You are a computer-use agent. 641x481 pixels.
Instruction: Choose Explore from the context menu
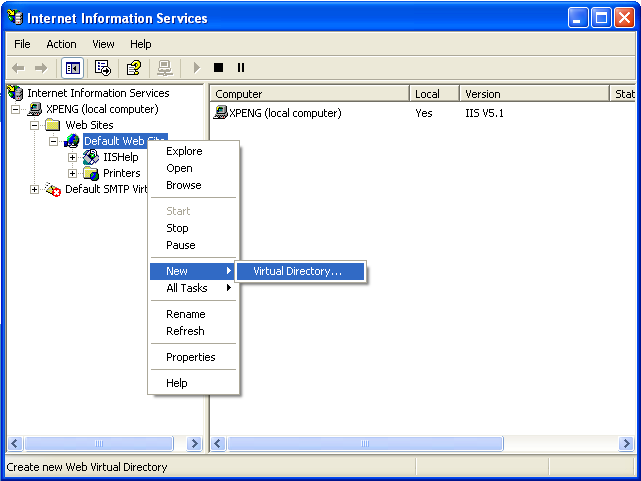tap(193, 151)
